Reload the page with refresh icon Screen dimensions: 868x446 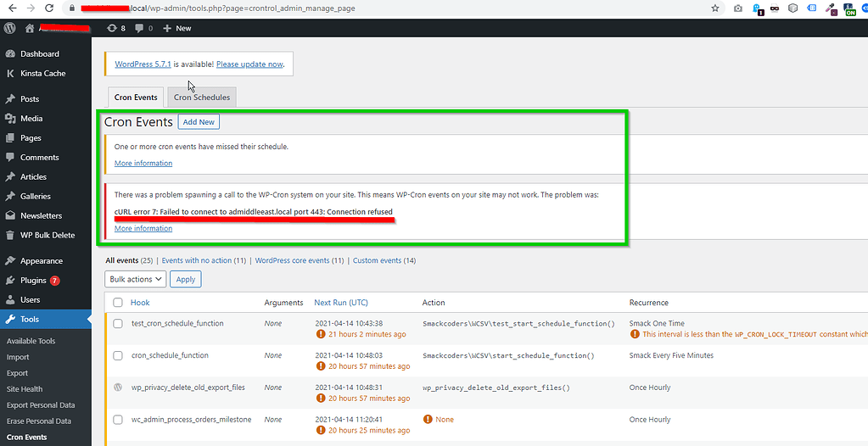pyautogui.click(x=49, y=8)
